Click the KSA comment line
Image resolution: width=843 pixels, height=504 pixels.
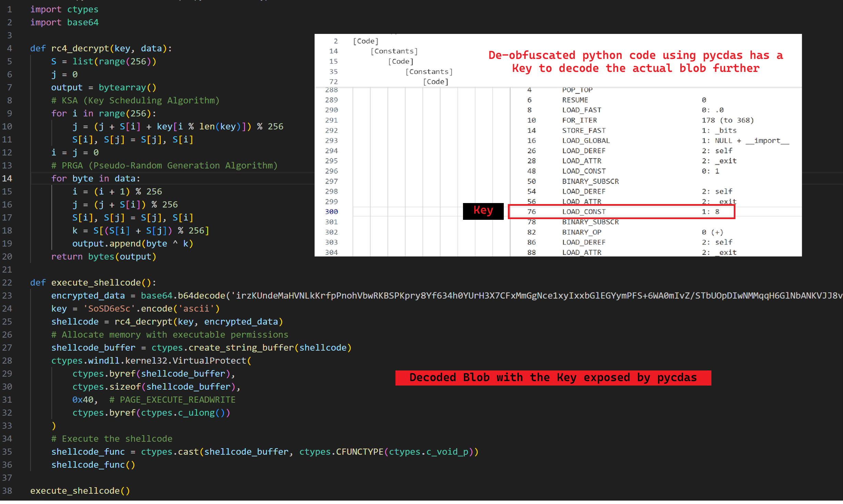coord(135,100)
